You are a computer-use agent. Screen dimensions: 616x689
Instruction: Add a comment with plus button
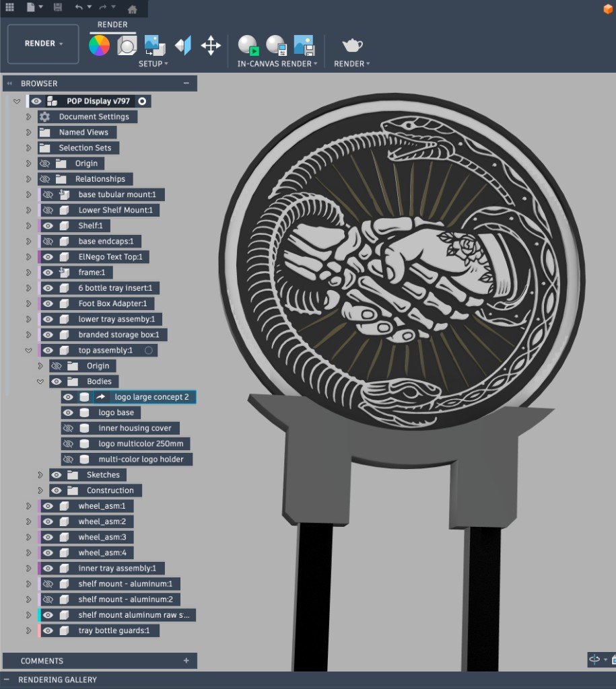point(186,661)
